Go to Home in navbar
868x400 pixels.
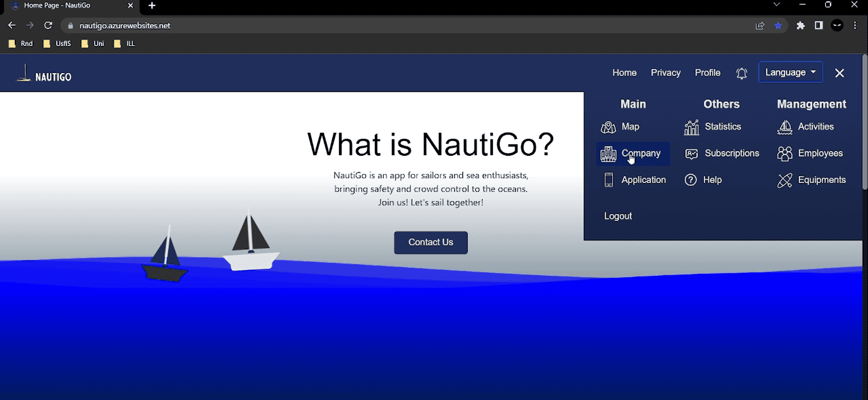pos(624,73)
